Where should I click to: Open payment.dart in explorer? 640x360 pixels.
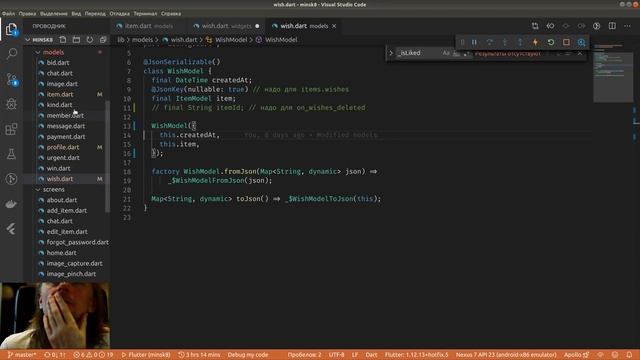[x=66, y=136]
